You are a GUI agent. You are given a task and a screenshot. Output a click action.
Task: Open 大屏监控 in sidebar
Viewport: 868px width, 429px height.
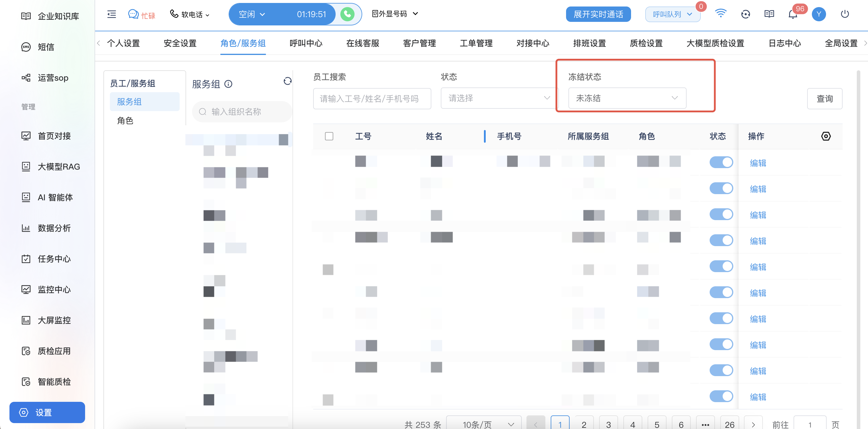click(x=46, y=320)
